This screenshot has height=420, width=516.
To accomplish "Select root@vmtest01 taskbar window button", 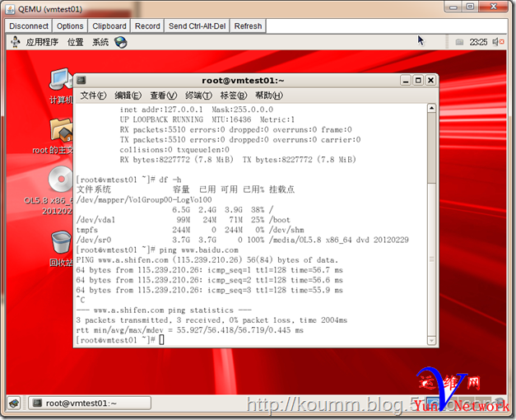I will point(90,403).
